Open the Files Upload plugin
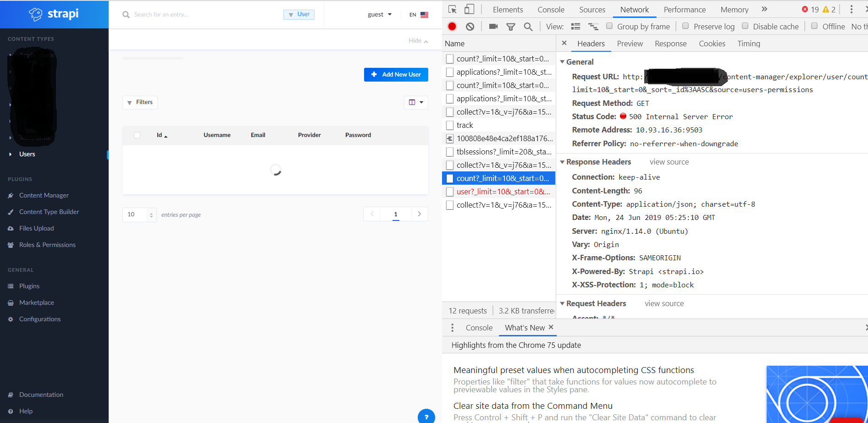Image resolution: width=868 pixels, height=423 pixels. pos(36,228)
